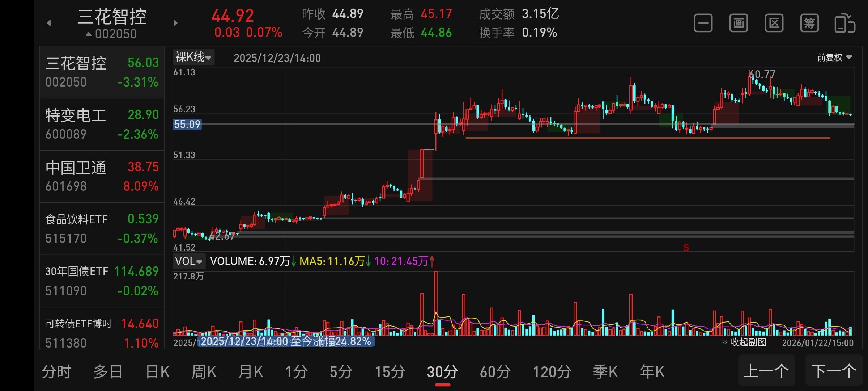This screenshot has height=391, width=868.
Task: Open the 画 drawing tool icon
Action: [x=739, y=24]
